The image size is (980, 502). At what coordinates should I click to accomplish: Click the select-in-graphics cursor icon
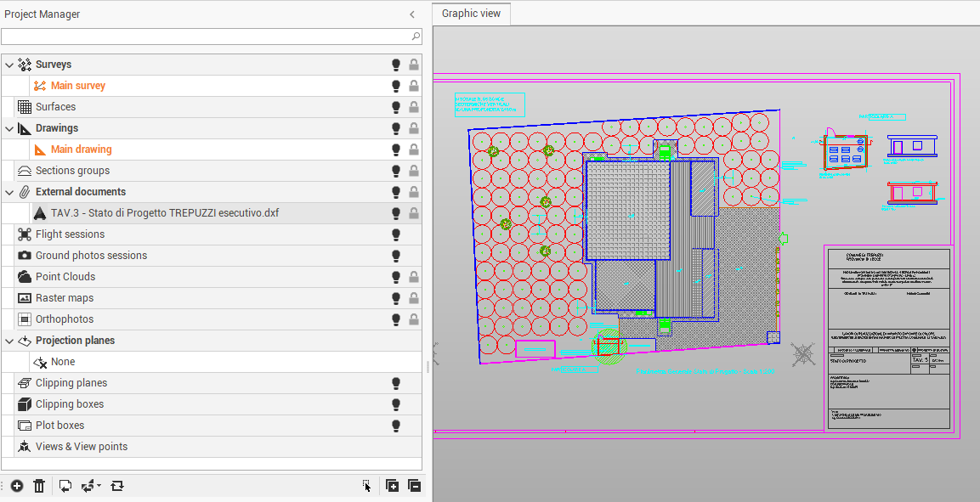tap(366, 486)
